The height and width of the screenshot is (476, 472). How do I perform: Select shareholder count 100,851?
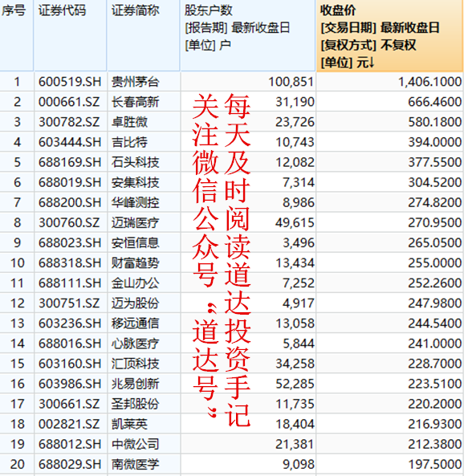click(291, 82)
